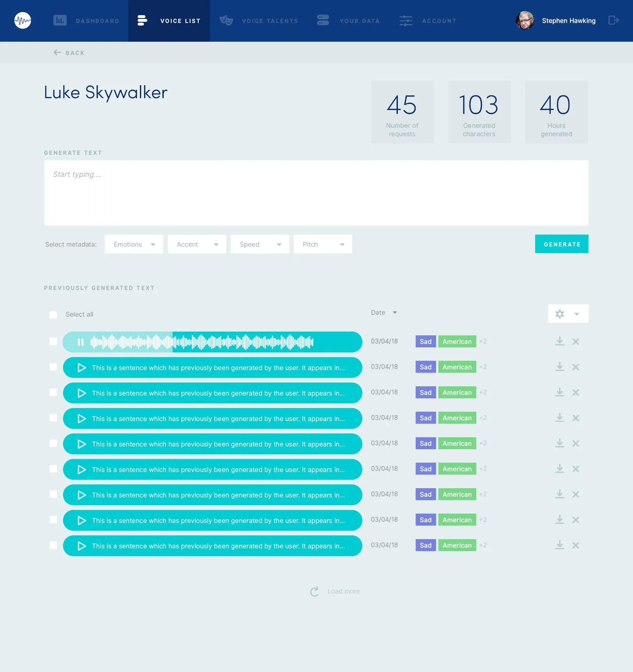Check the second row checkbox
Image resolution: width=633 pixels, height=672 pixels.
(53, 367)
